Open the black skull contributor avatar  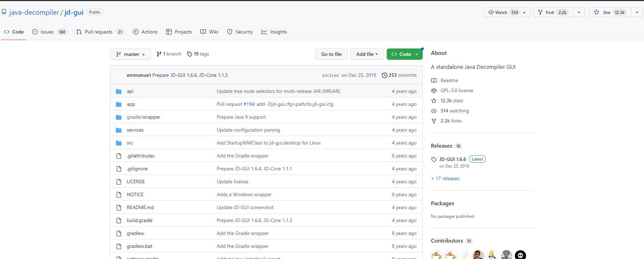[520, 256]
